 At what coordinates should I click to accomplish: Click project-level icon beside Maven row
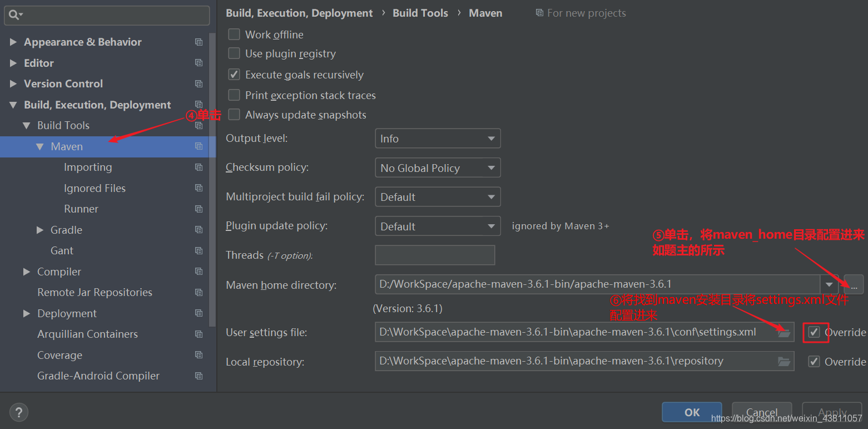coord(199,146)
